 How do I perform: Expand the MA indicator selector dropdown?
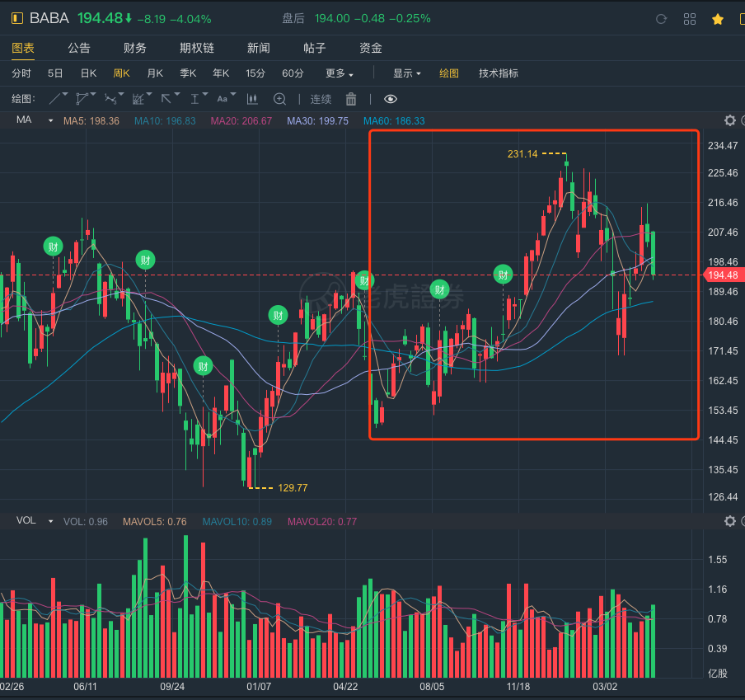click(x=50, y=121)
